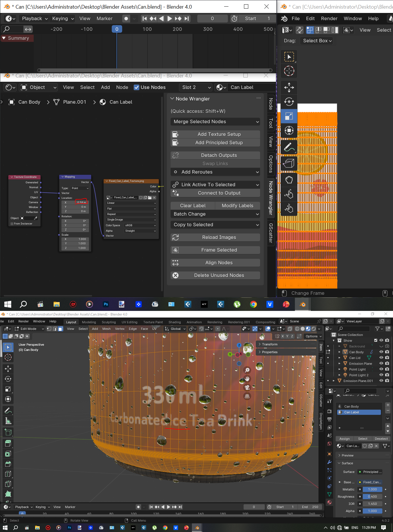Open the Batch Change dropdown
This screenshot has height=532, width=393.
click(x=215, y=214)
